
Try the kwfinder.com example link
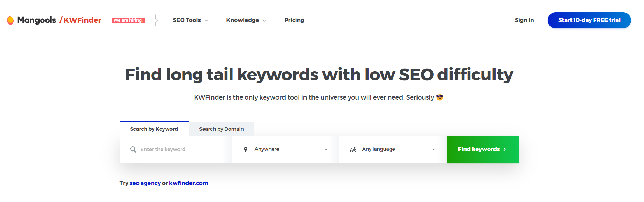click(x=188, y=183)
